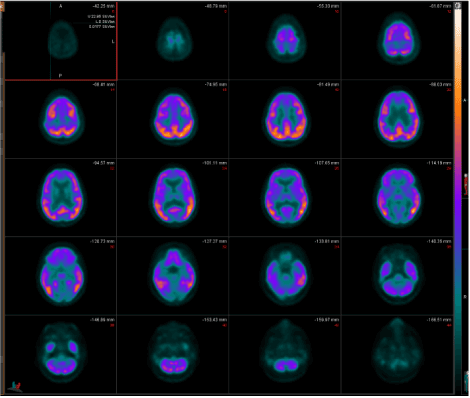Select the brain slice labeled -61.87 mm
The height and width of the screenshot is (398, 470).
tap(397, 41)
